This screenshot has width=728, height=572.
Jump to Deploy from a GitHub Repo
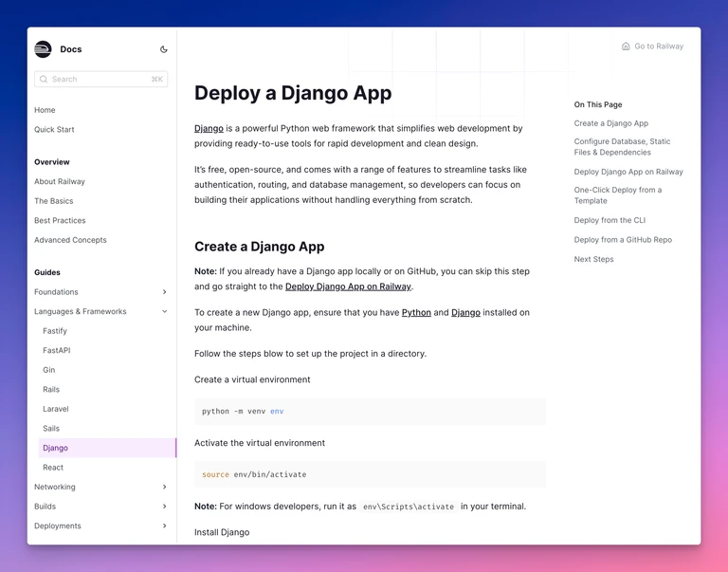(x=623, y=240)
